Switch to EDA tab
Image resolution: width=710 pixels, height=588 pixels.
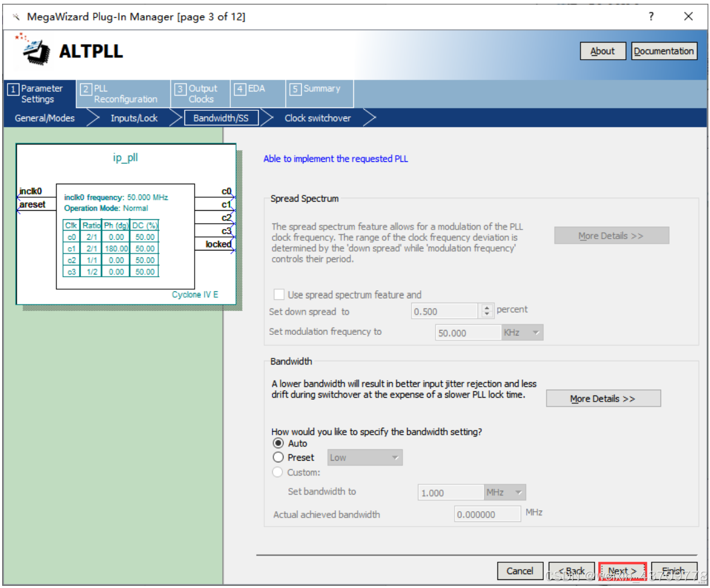tap(258, 94)
